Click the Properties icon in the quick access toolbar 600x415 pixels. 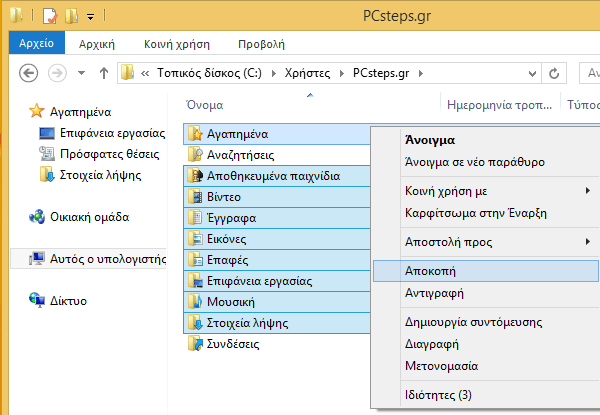[x=50, y=16]
